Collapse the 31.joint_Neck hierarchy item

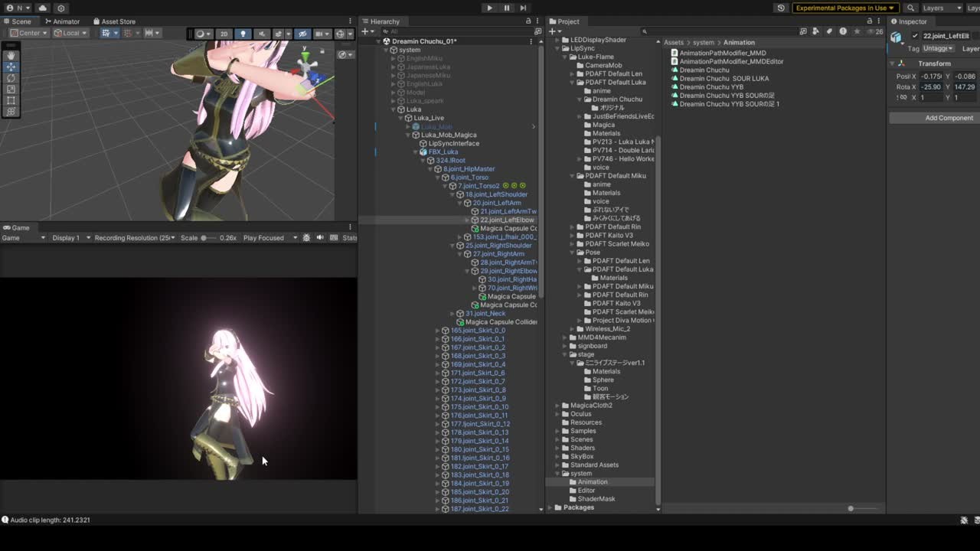(452, 313)
